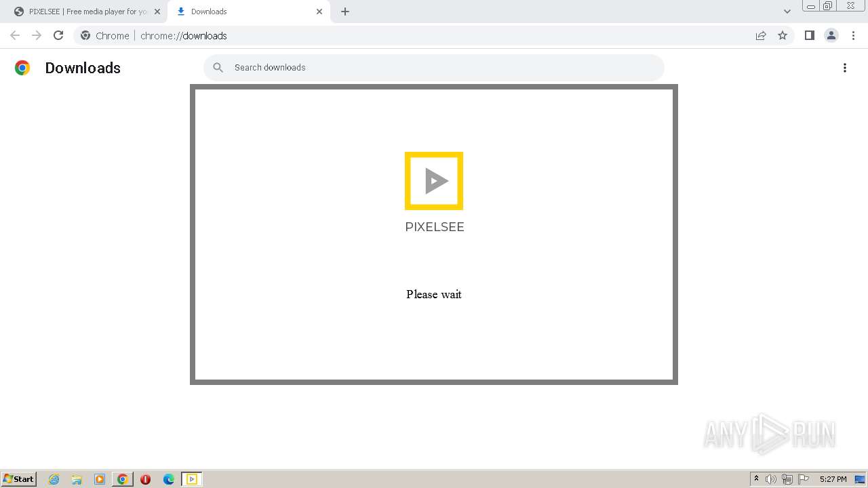Viewport: 868px width, 488px height.
Task: Open Microsoft Edge from the taskbar
Action: pos(168,479)
